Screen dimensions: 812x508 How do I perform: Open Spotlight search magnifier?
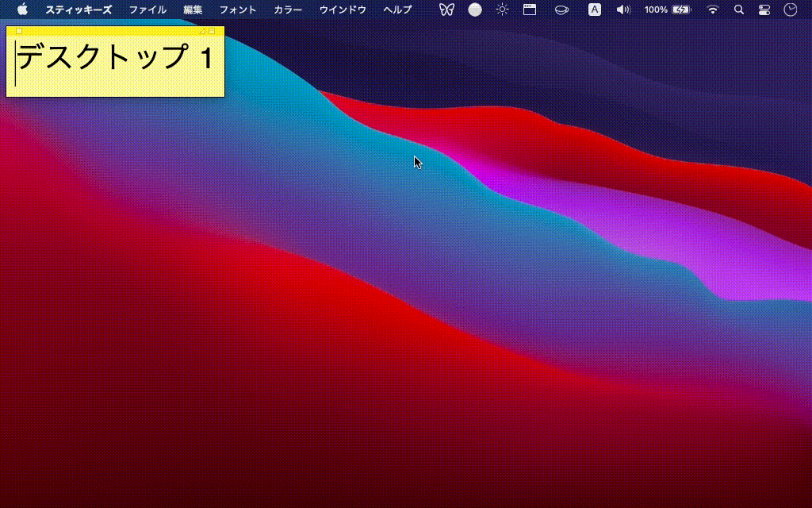739,10
